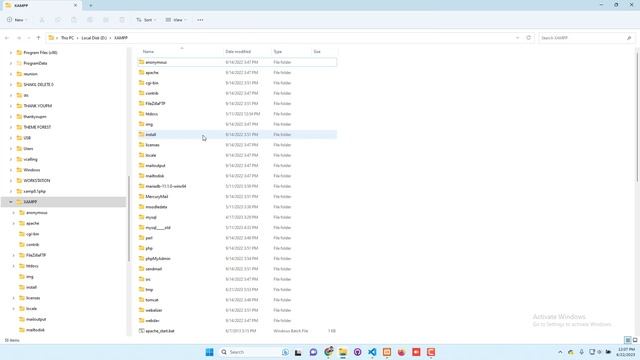The height and width of the screenshot is (360, 640).
Task: Select MercuryMail folder in file list
Action: coord(237,196)
